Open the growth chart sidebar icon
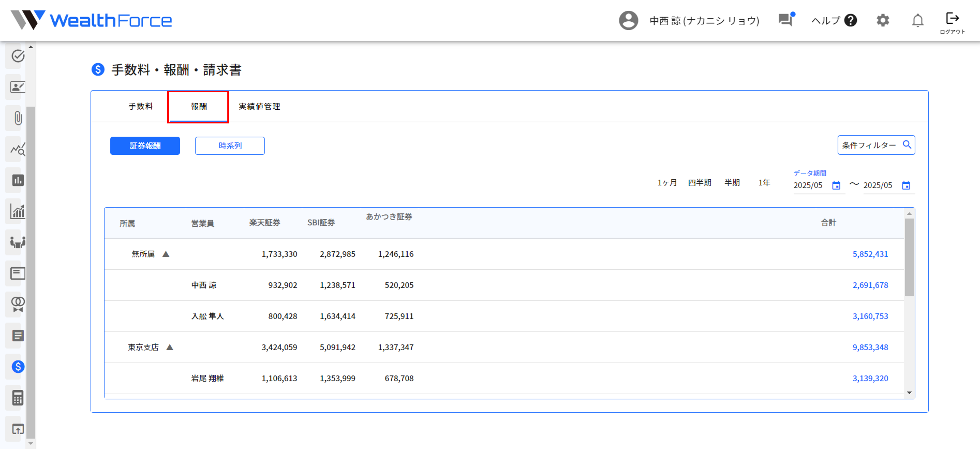Viewport: 980px width, 449px height. click(x=18, y=211)
